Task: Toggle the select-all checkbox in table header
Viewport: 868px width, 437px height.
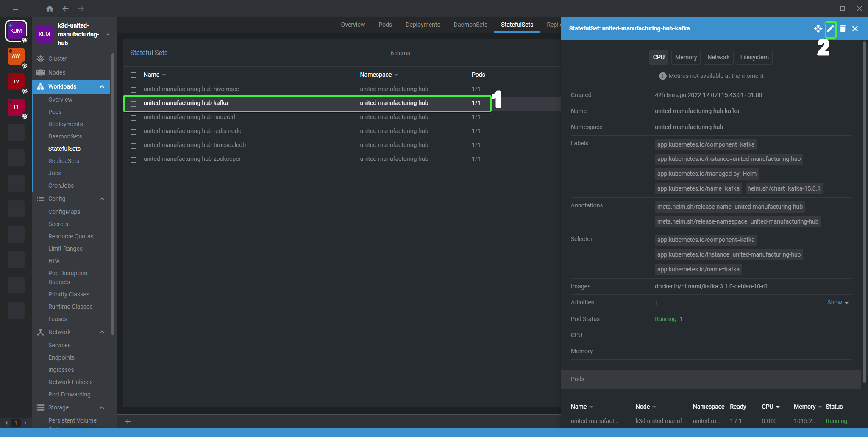Action: [134, 75]
